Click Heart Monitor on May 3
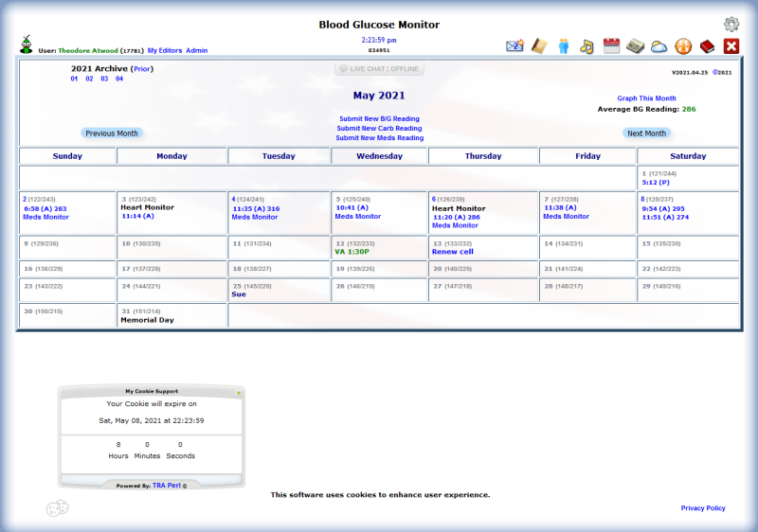 [x=148, y=207]
